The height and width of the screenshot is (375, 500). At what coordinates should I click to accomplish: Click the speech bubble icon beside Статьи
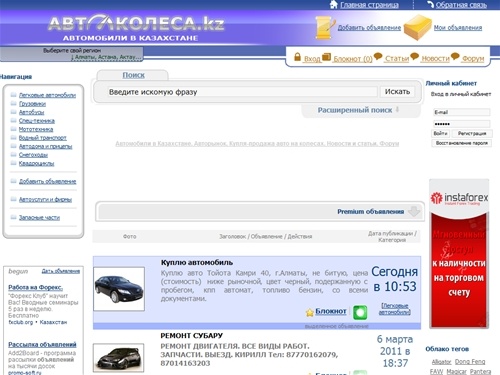(378, 56)
